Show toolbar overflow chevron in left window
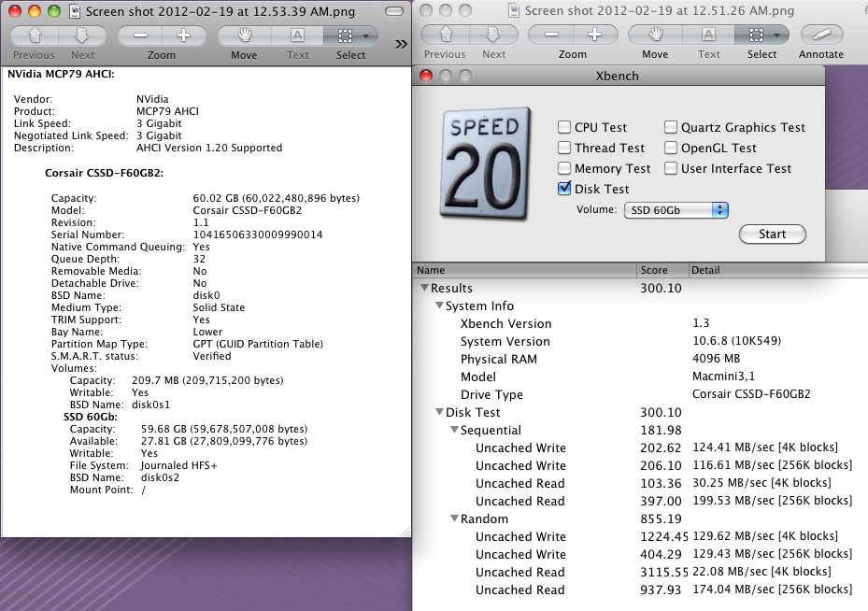Viewport: 868px width, 611px height. tap(402, 44)
